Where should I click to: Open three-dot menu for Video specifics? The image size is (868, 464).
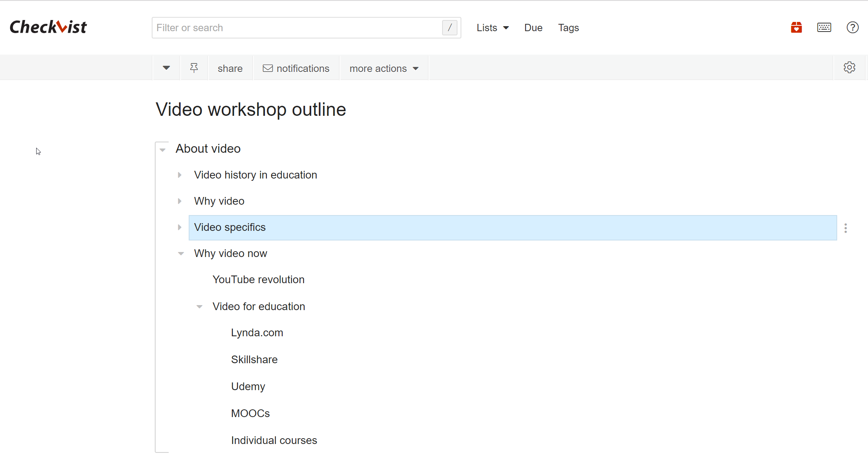[x=846, y=228]
